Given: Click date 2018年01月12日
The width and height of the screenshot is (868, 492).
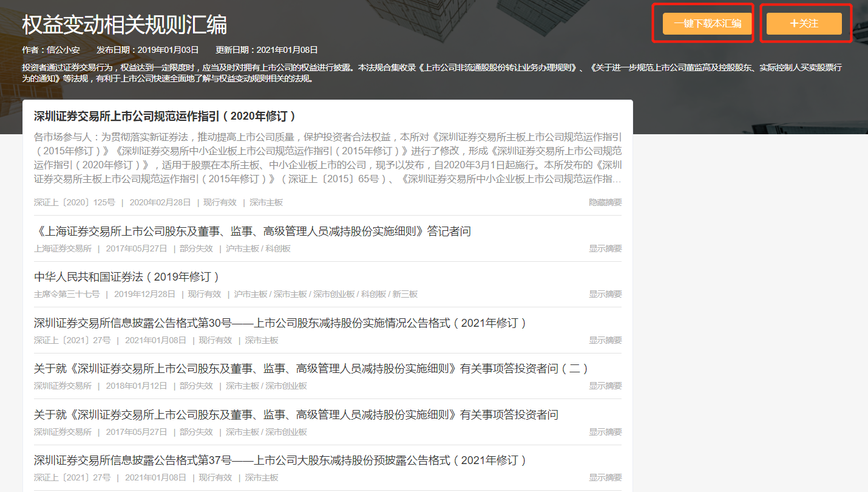Looking at the screenshot, I should (x=137, y=386).
